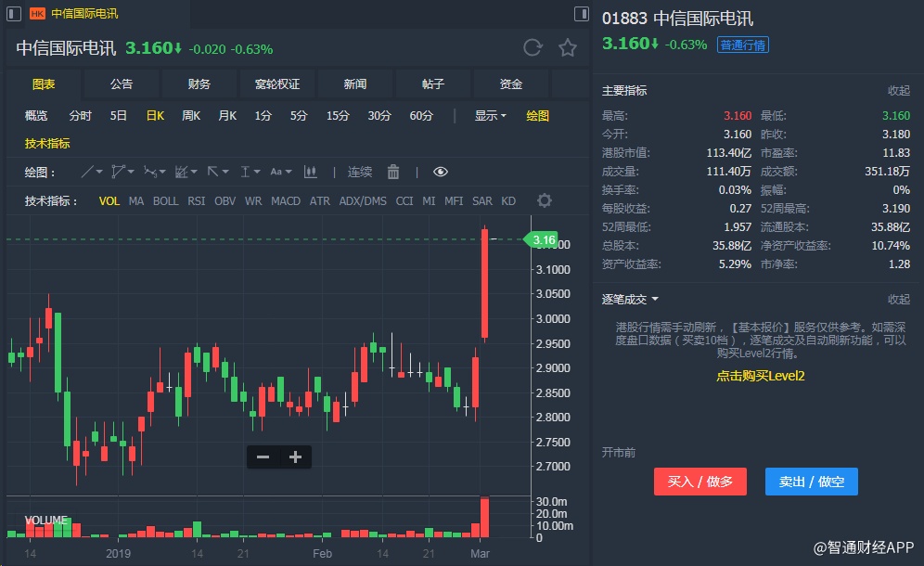Select the 月K monthly timeframe

227,116
